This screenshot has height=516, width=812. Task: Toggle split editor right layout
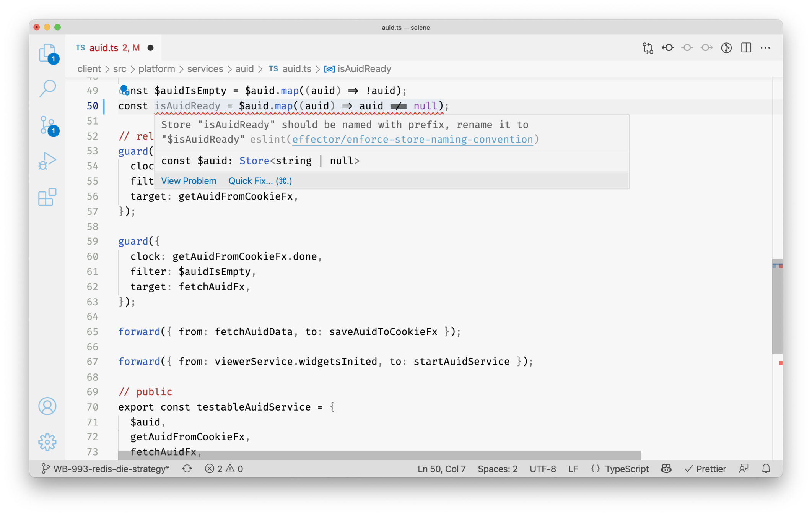click(x=746, y=48)
